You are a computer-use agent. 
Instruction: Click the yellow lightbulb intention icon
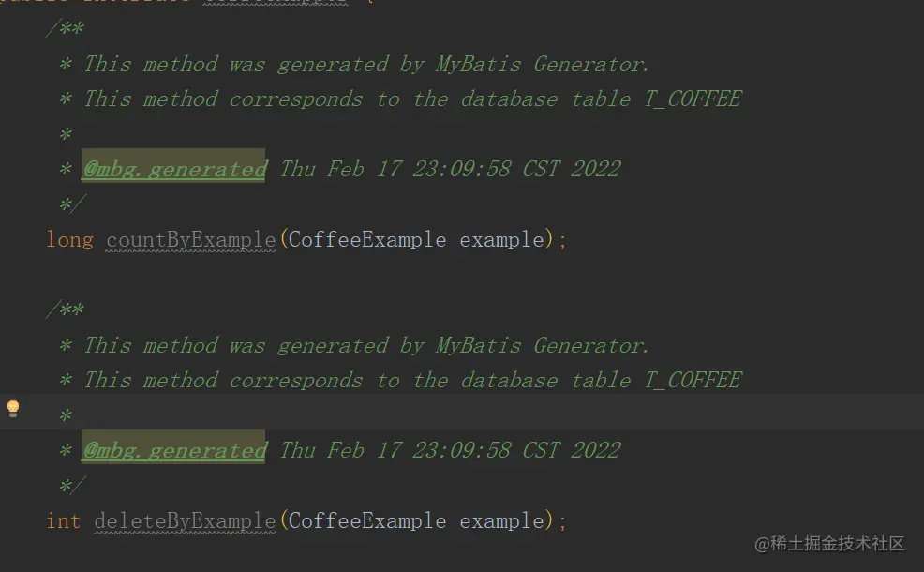click(13, 408)
